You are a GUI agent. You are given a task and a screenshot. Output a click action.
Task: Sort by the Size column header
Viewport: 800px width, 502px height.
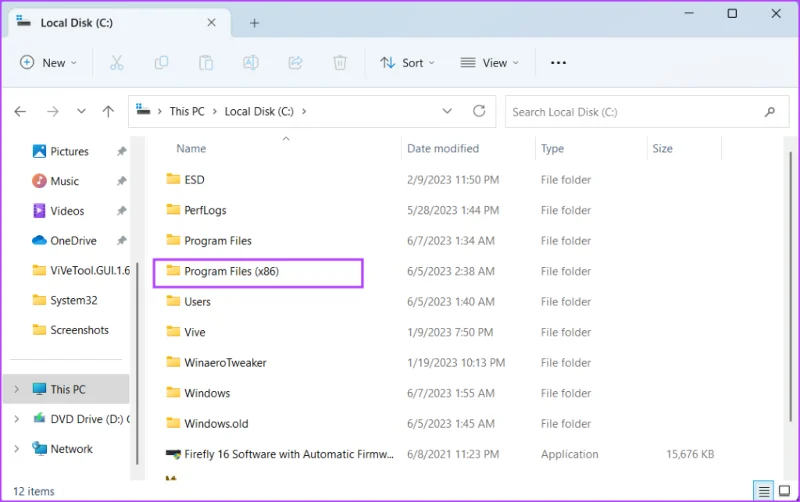[x=662, y=148]
